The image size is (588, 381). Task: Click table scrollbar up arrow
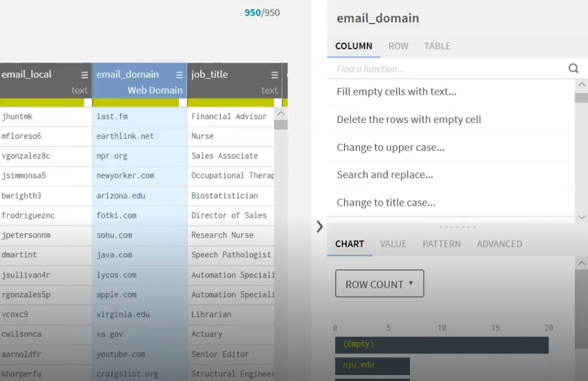click(x=281, y=113)
